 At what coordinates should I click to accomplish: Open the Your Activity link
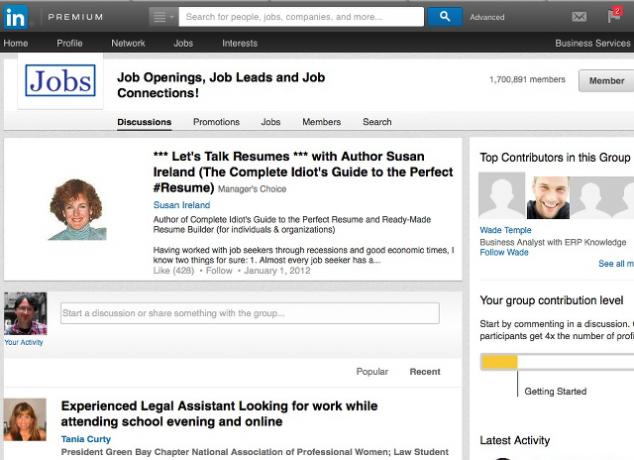pyautogui.click(x=23, y=342)
